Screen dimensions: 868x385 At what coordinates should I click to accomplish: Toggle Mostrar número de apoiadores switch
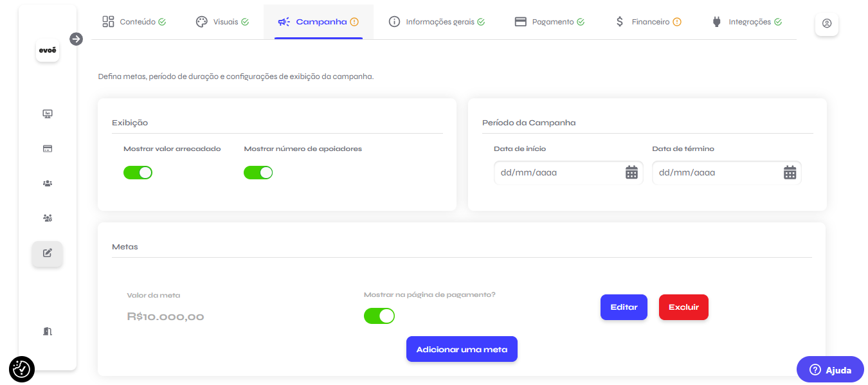[258, 172]
